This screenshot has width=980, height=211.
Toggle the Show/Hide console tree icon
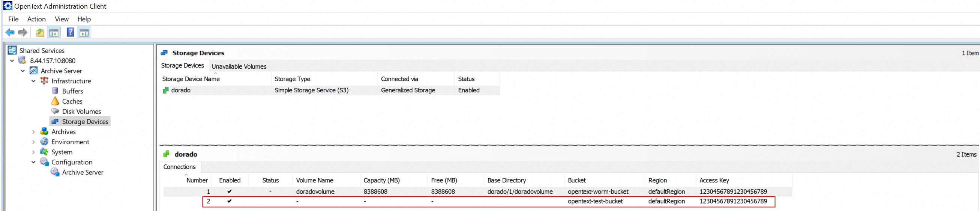click(x=54, y=33)
